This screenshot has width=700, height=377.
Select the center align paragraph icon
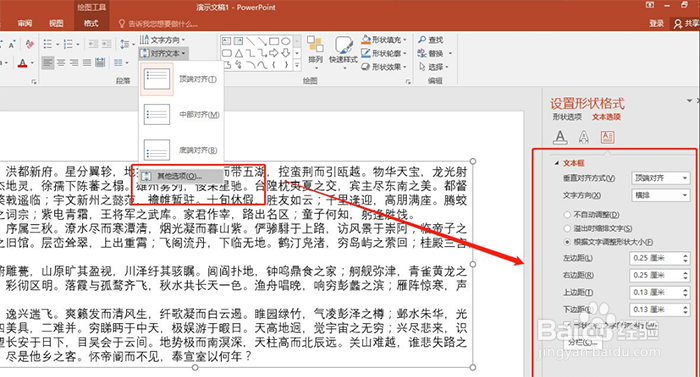(61, 63)
